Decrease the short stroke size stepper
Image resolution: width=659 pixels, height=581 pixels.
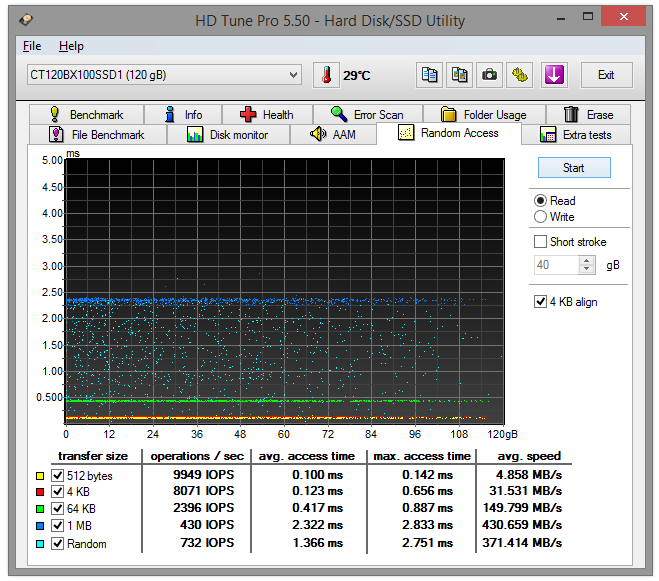pyautogui.click(x=587, y=269)
